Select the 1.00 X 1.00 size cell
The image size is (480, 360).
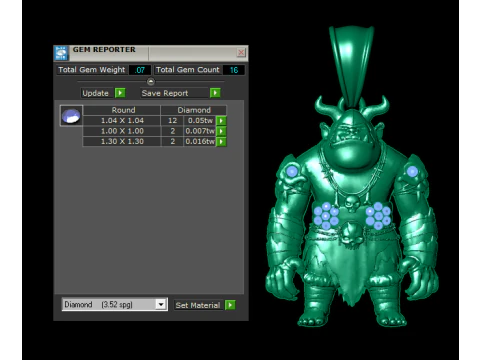click(122, 131)
